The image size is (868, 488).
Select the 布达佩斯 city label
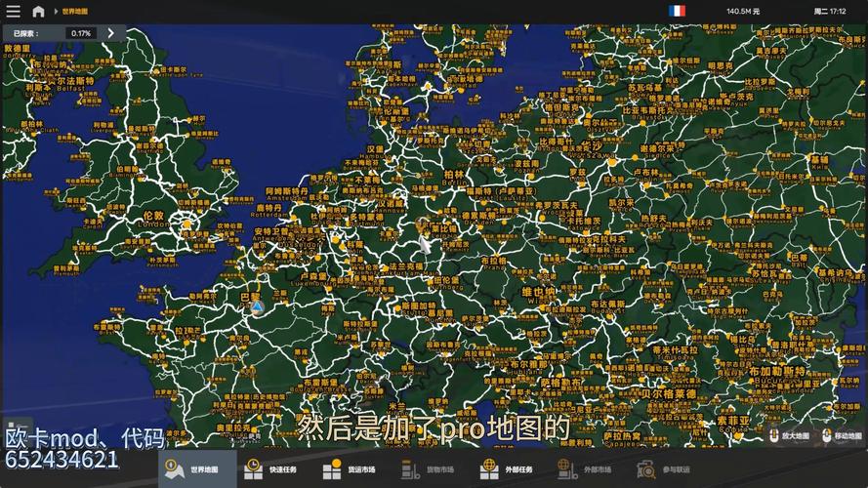[x=607, y=305]
